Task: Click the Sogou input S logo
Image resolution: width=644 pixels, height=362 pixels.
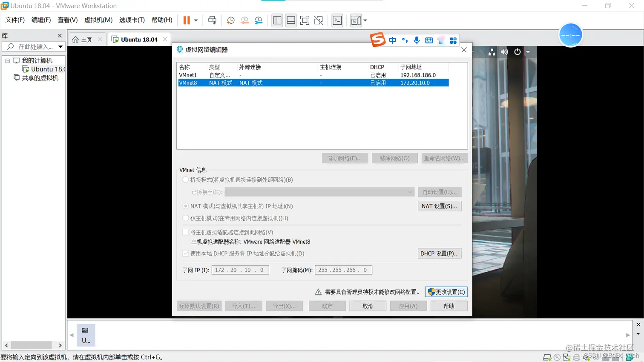Action: (378, 40)
